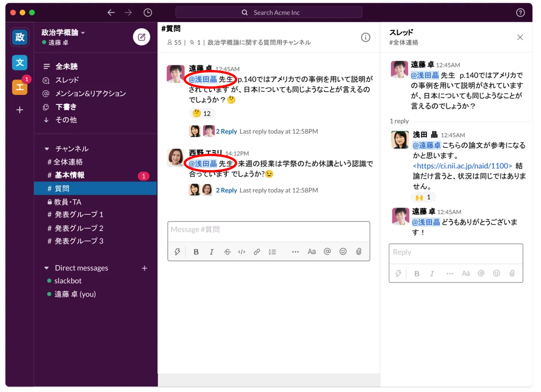Image resolution: width=541 pixels, height=392 pixels.
Task: Attach a file in #質問 message box
Action: (358, 252)
